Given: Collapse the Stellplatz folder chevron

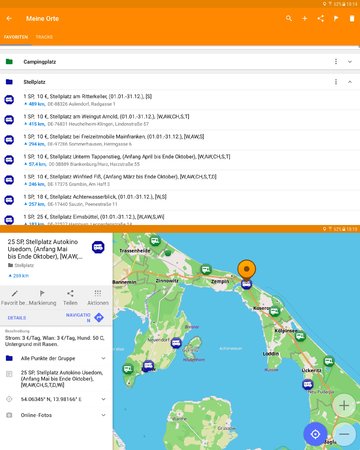Looking at the screenshot, I should pyautogui.click(x=350, y=82).
